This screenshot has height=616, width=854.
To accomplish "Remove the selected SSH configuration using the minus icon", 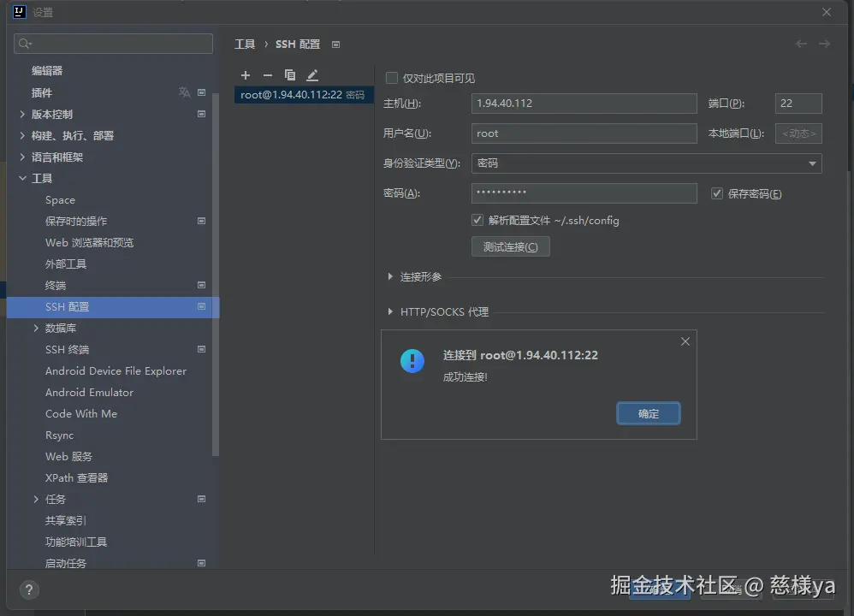I will (267, 75).
